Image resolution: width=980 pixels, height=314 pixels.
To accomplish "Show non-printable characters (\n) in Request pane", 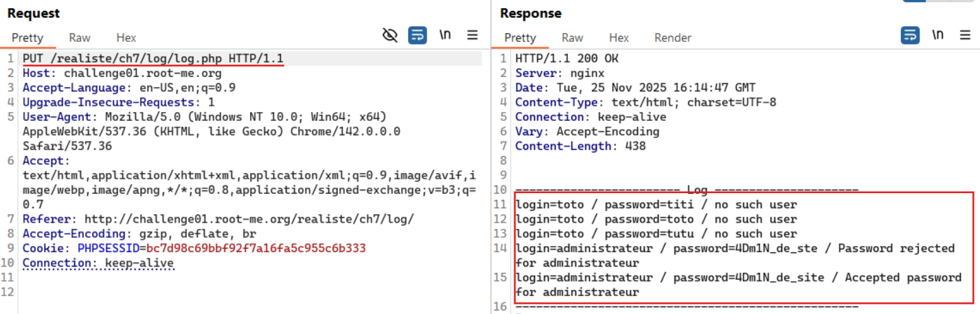I will pyautogui.click(x=445, y=35).
